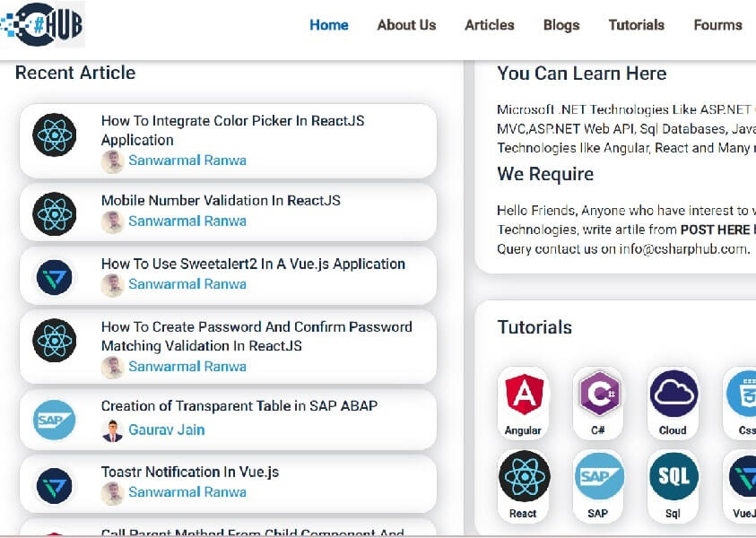Viewport: 756px width, 538px height.
Task: Open the About Us page
Action: pos(406,25)
